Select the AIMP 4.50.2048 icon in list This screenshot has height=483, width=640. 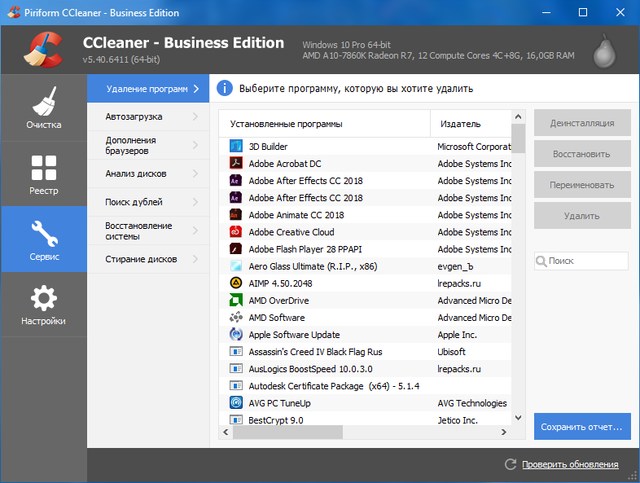236,283
